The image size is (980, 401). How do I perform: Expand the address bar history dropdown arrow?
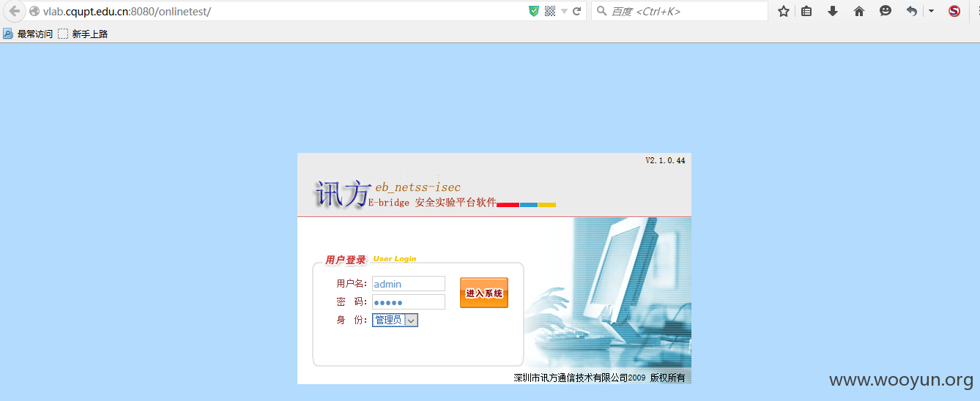(564, 12)
